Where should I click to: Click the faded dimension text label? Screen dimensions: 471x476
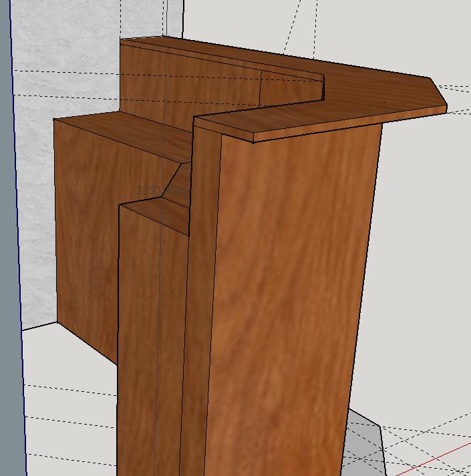click(162, 191)
